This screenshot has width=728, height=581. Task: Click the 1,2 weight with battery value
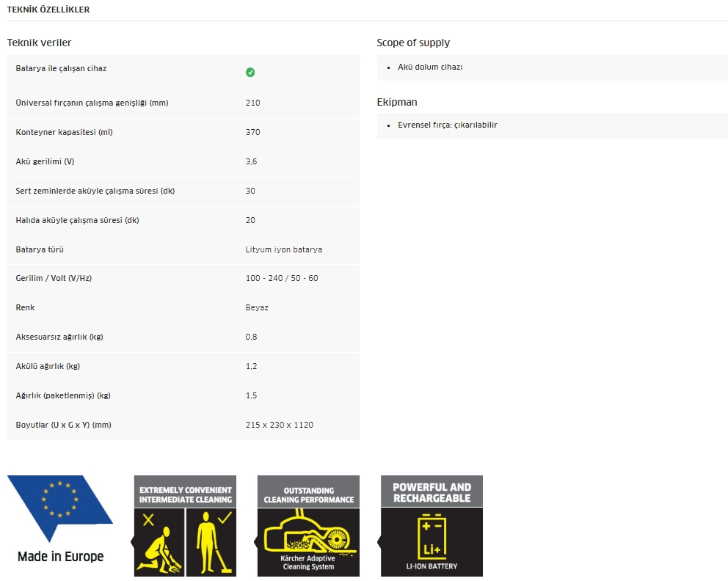click(x=251, y=365)
